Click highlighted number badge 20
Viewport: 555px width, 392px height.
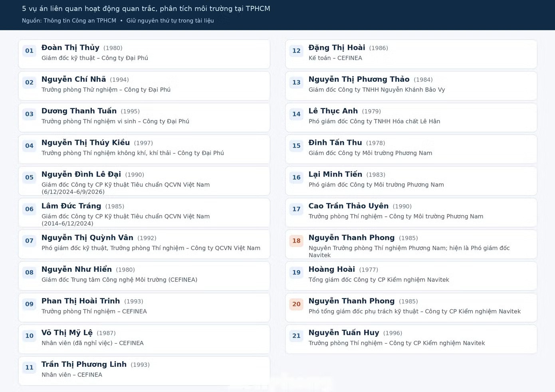(x=296, y=304)
